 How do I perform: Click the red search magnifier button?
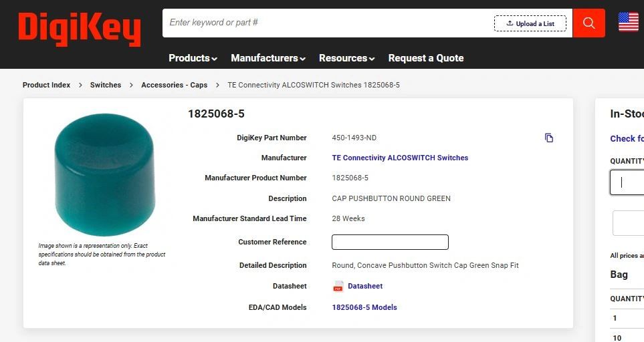pyautogui.click(x=588, y=23)
